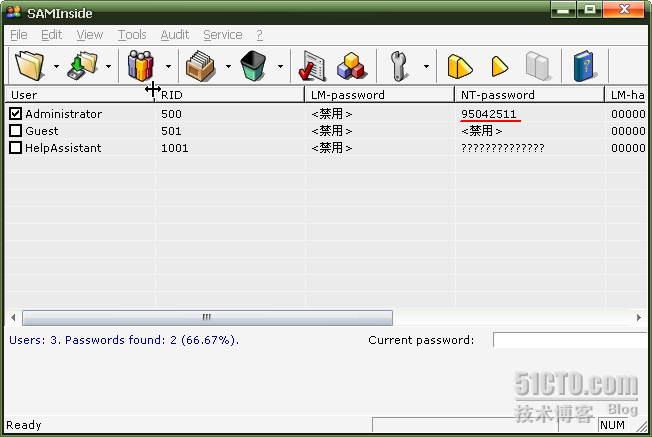Expand the users group dropdown arrow
Screen dimensions: 652x437
click(x=168, y=66)
